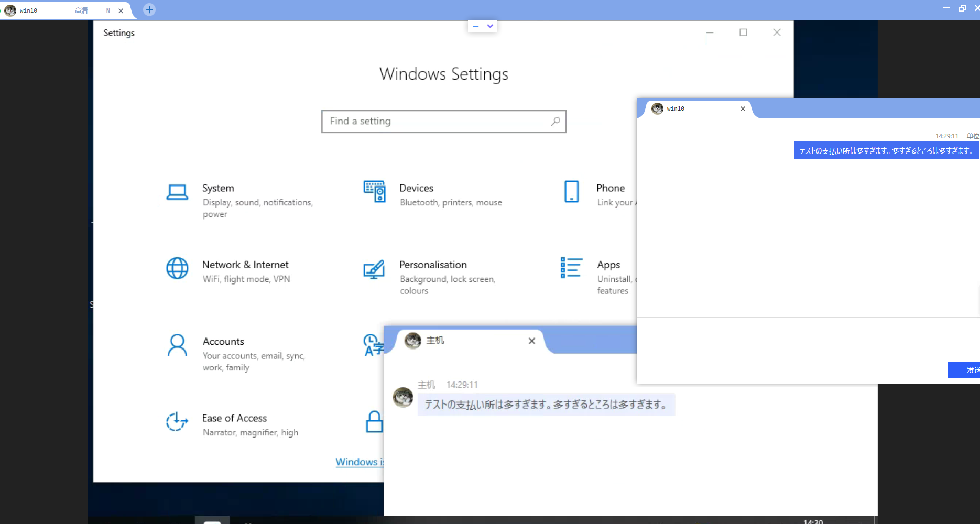Click the cat avatar in the win10 top tab
This screenshot has width=980, height=524.
point(10,10)
